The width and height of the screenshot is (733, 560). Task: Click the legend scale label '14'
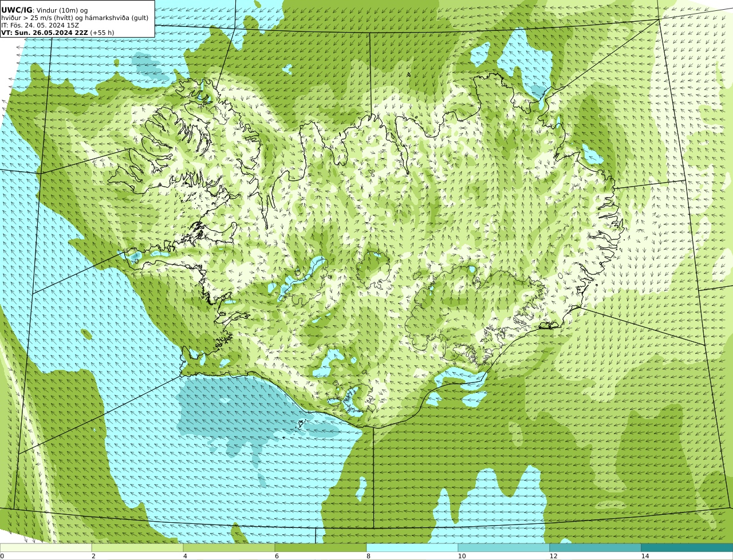[645, 556]
